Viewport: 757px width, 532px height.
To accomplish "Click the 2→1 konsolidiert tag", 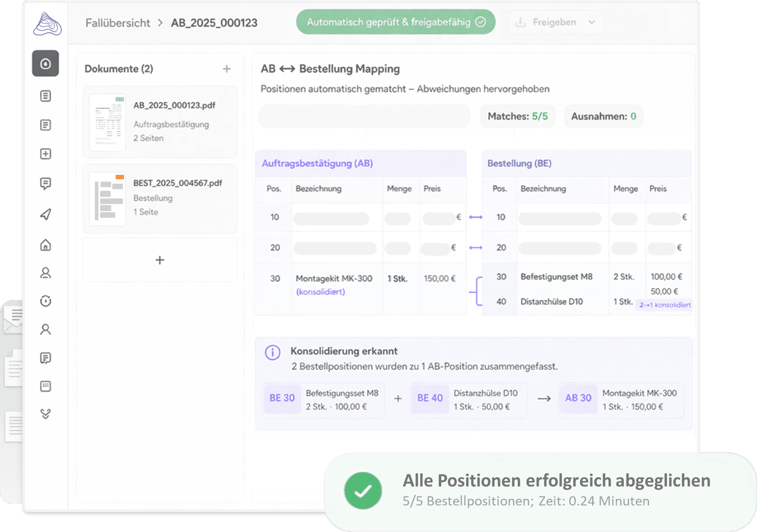I will 665,305.
